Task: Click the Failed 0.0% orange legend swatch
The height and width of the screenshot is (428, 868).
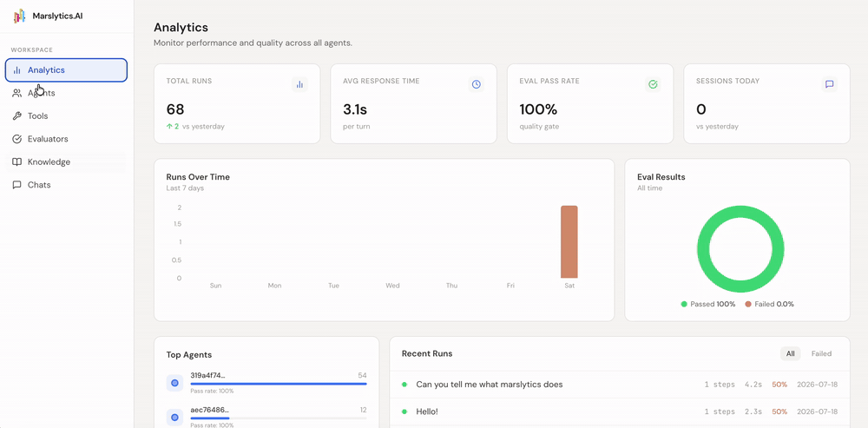Action: tap(748, 304)
